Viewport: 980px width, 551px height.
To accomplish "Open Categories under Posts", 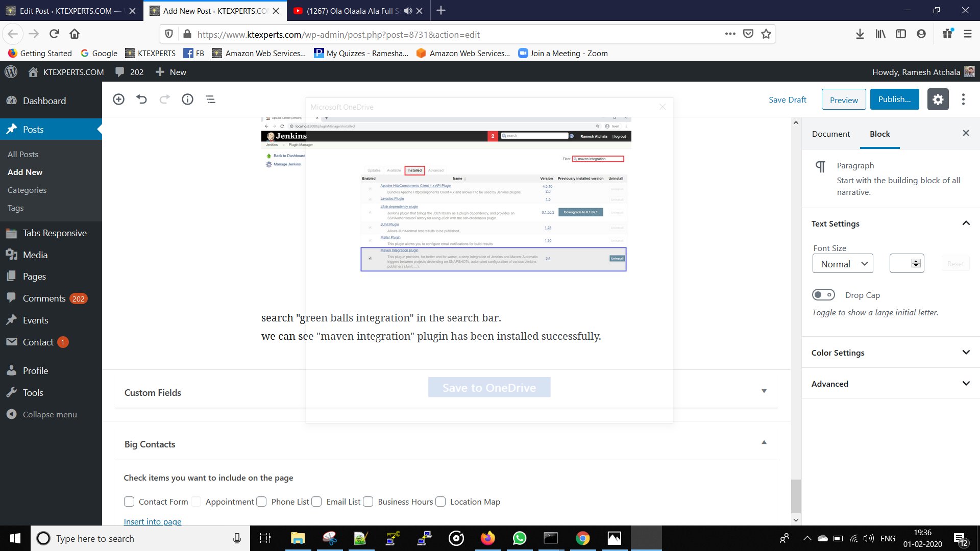I will click(x=27, y=190).
